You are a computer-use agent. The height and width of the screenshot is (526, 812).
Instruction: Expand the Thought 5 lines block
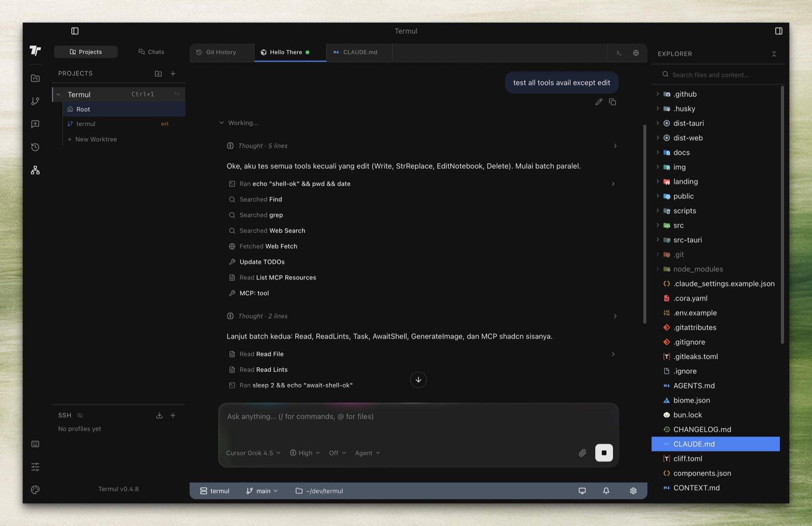coord(421,146)
